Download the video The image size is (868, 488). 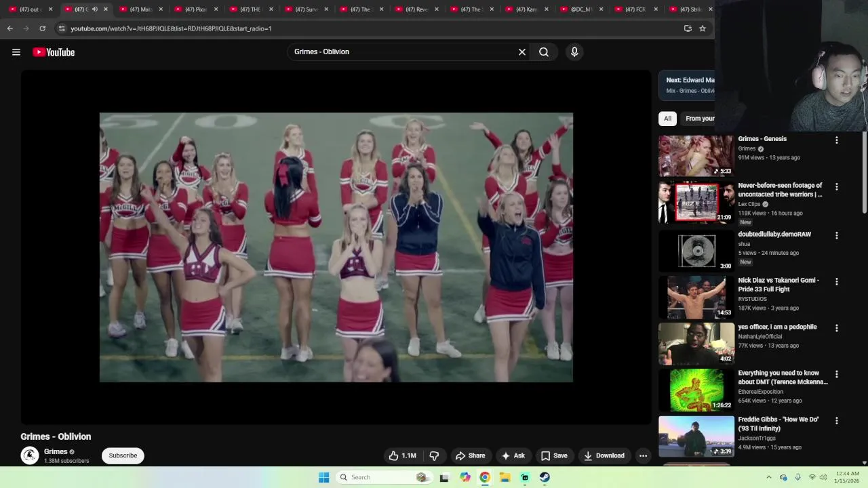coord(604,455)
